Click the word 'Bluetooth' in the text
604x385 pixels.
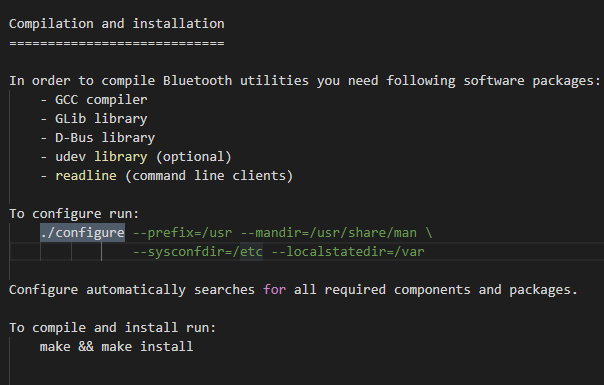tap(197, 81)
